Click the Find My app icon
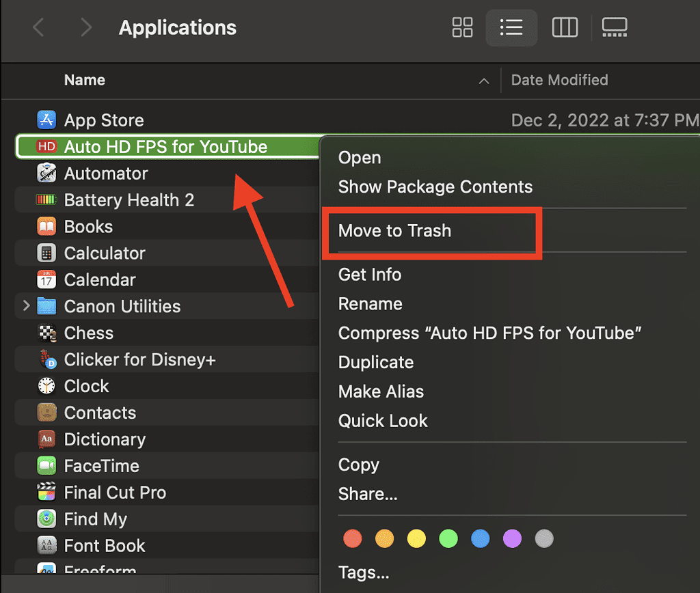This screenshot has height=593, width=700. [x=45, y=519]
